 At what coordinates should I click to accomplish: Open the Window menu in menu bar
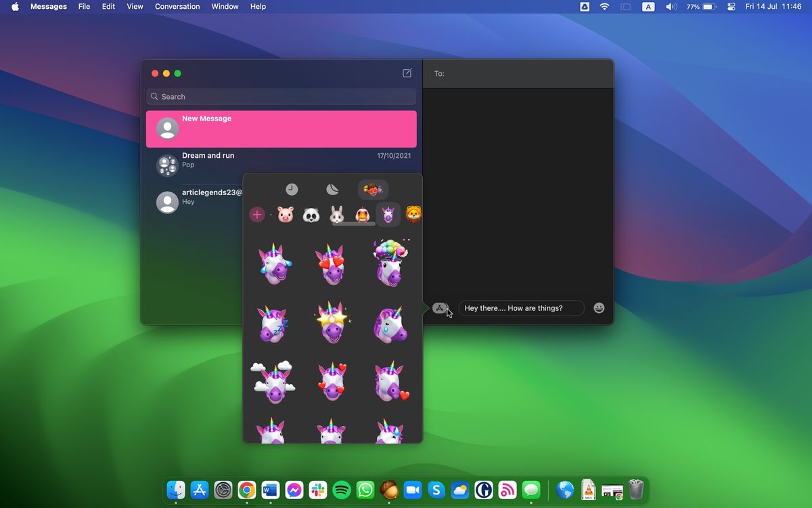[225, 6]
